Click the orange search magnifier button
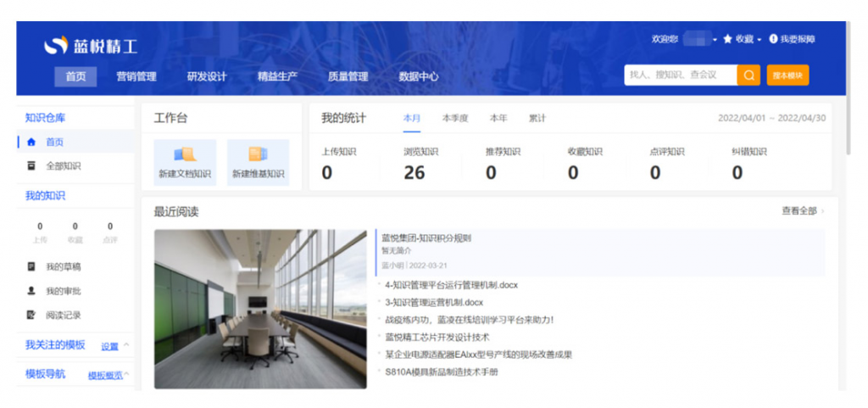 (x=748, y=75)
